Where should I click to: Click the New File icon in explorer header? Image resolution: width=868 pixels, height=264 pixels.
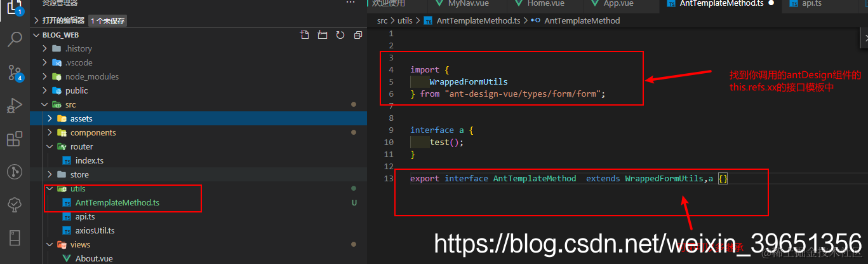(x=305, y=35)
